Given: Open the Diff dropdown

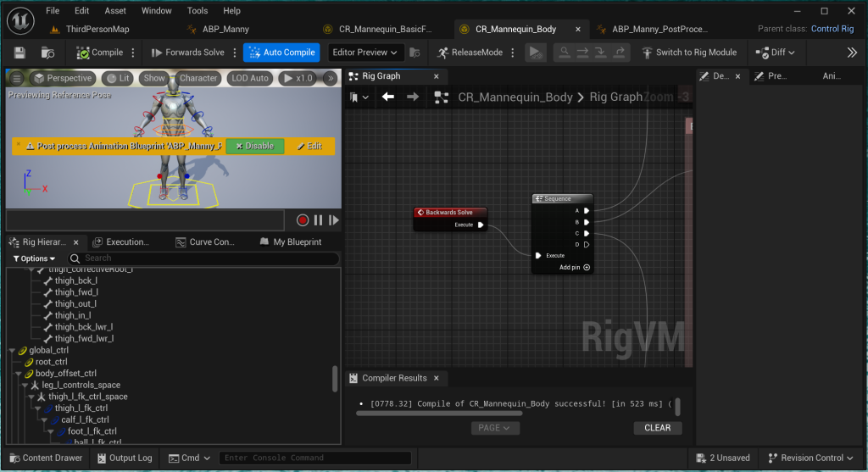Looking at the screenshot, I should pyautogui.click(x=775, y=53).
